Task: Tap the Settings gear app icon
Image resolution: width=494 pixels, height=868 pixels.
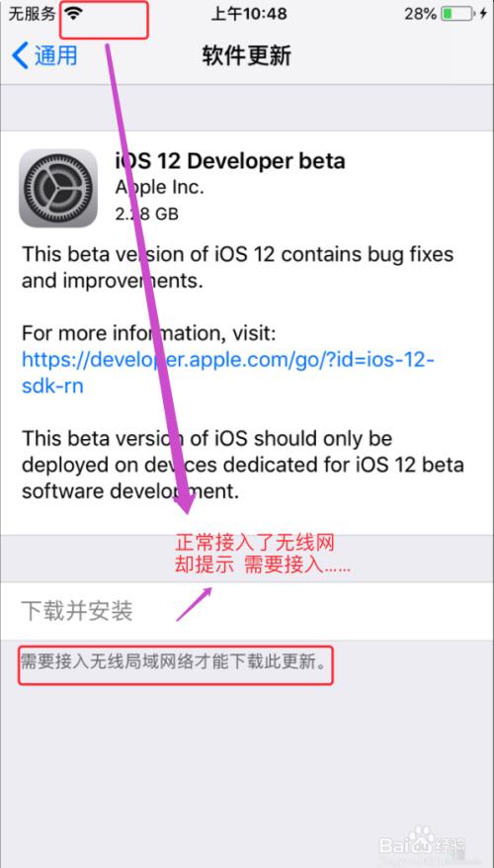Action: pyautogui.click(x=58, y=188)
